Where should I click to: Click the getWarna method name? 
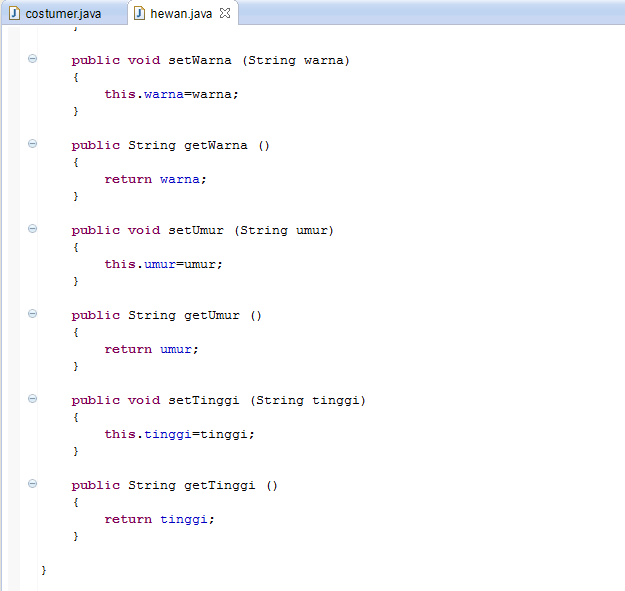tap(216, 145)
